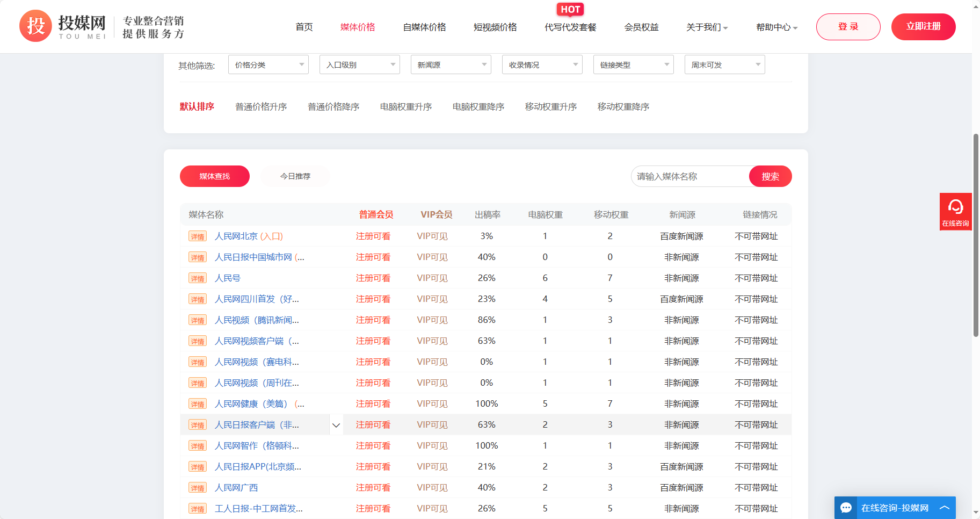
Task: Sort by 普通价格降序
Action: pyautogui.click(x=333, y=107)
